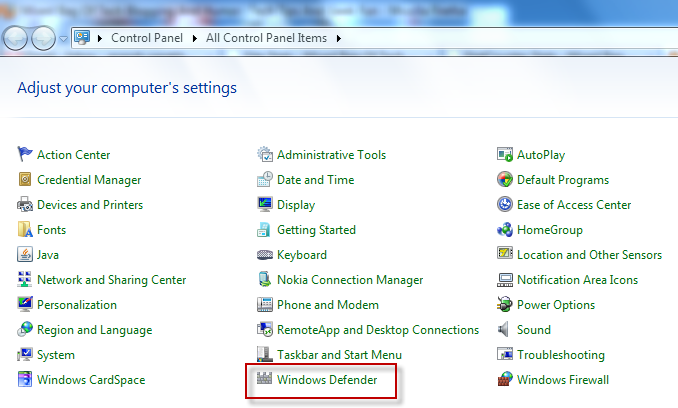Image resolution: width=678 pixels, height=408 pixels.
Task: Click the HomeGroup spheres icon
Action: [505, 230]
